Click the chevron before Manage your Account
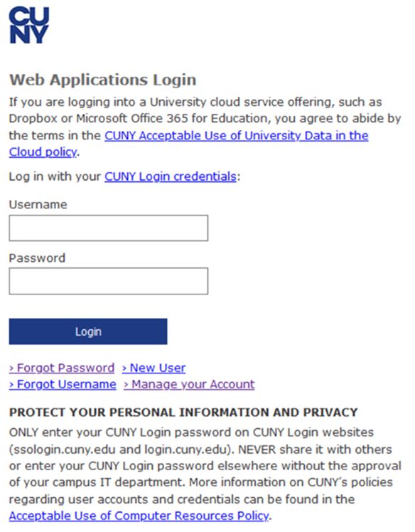The height and width of the screenshot is (532, 415). coord(126,385)
